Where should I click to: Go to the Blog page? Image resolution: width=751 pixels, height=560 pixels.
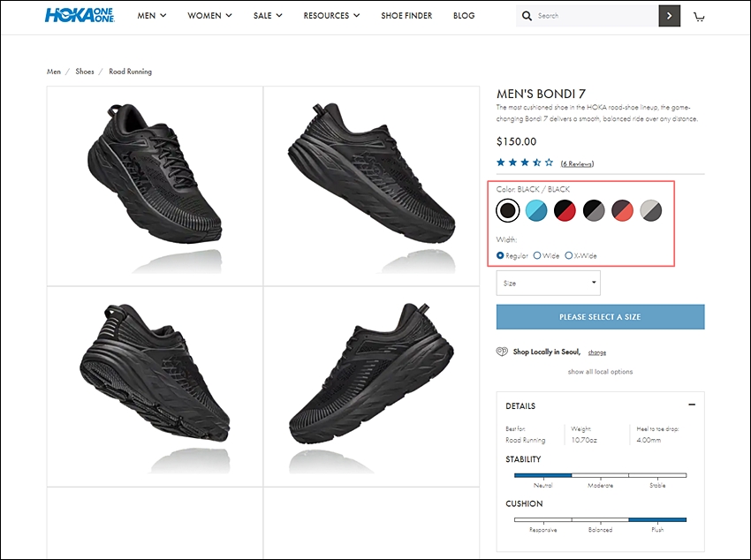tap(464, 16)
